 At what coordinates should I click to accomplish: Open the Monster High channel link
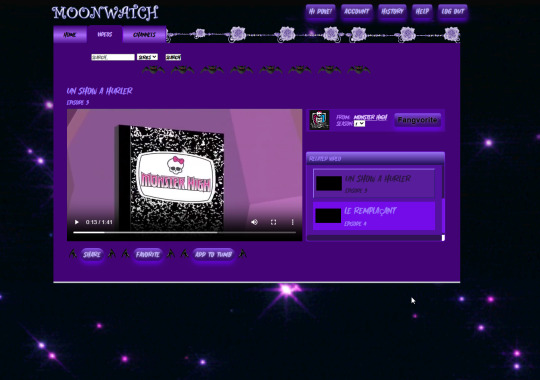[x=370, y=117]
